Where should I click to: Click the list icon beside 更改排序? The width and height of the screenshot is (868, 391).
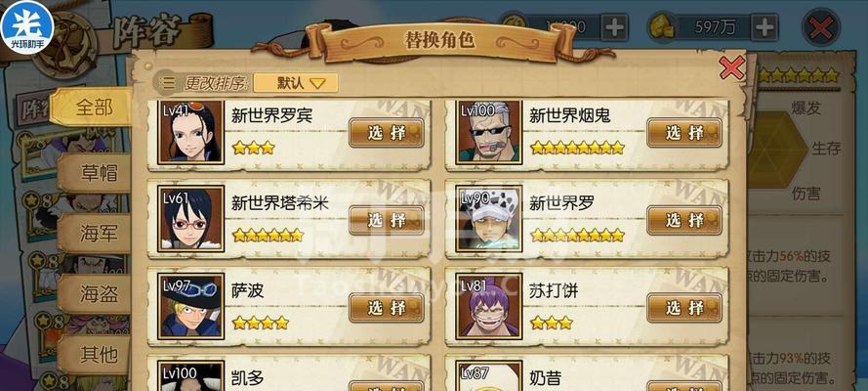167,83
